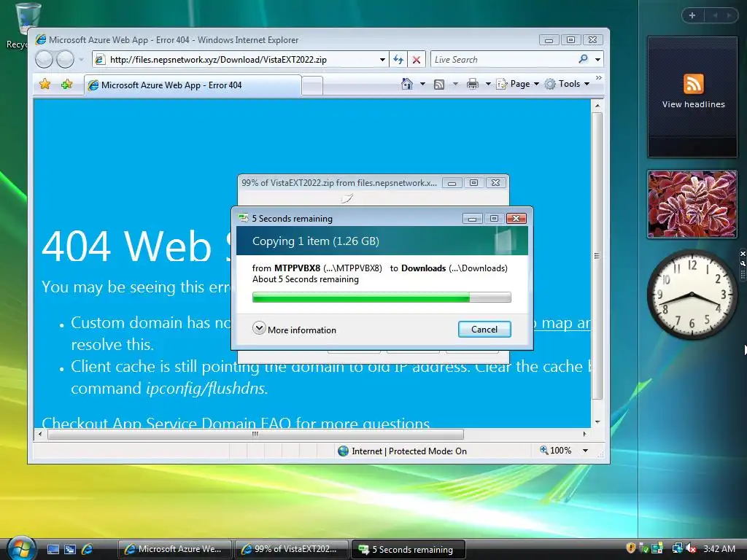The width and height of the screenshot is (747, 560).
Task: Click the muted volume tray icon
Action: point(692,548)
